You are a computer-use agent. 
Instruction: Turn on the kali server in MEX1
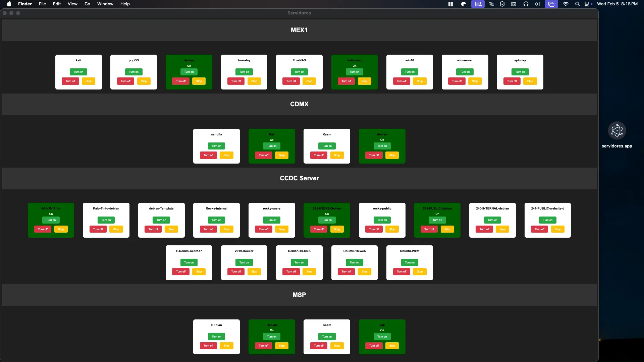pos(78,72)
